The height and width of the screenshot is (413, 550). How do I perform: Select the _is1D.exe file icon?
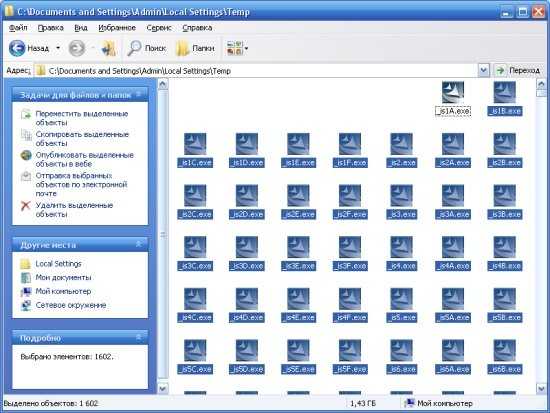[247, 144]
